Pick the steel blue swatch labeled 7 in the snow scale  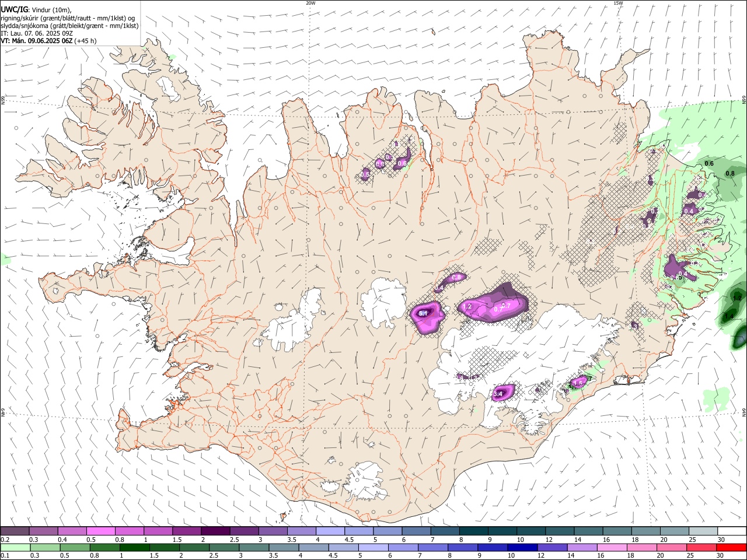[x=445, y=531]
